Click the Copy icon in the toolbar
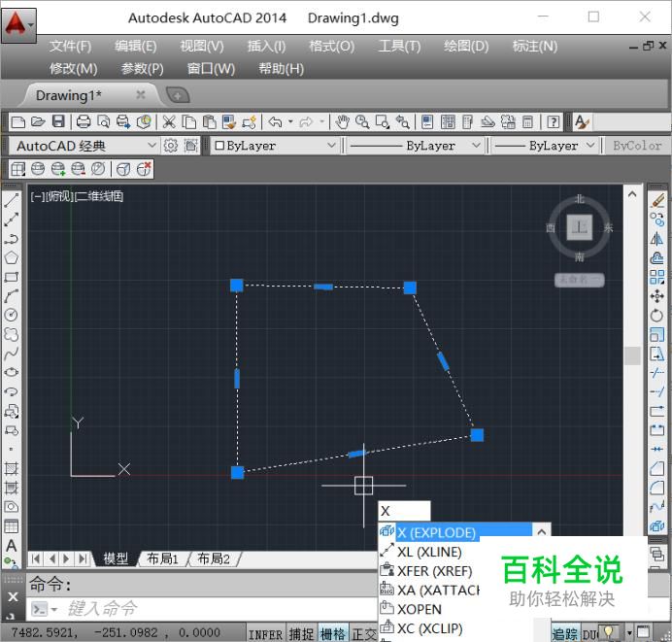This screenshot has height=642, width=672. pos(189,122)
